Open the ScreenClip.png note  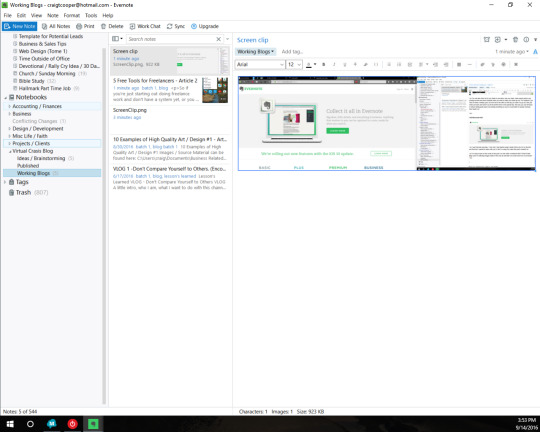(x=170, y=119)
